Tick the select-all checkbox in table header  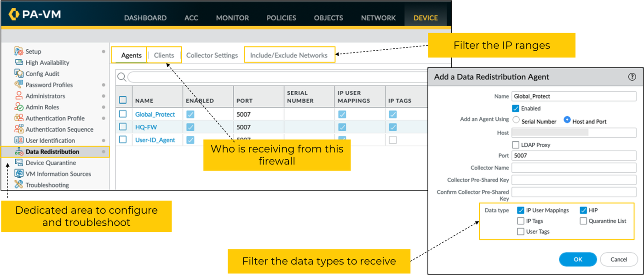[123, 100]
